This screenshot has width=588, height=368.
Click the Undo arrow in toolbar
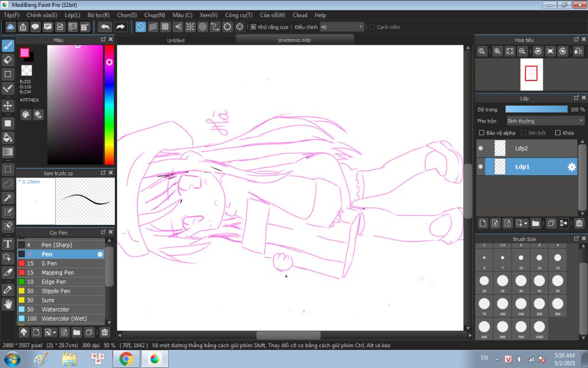(x=105, y=27)
